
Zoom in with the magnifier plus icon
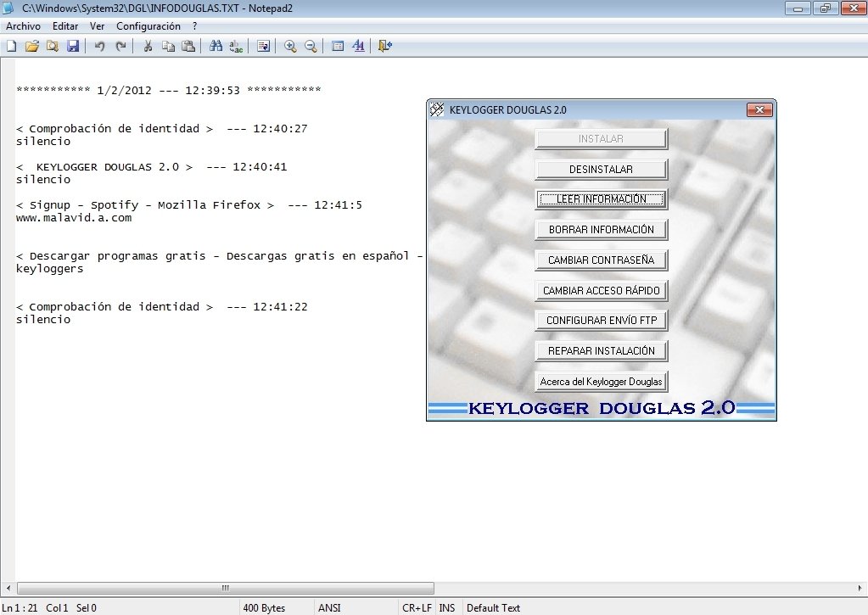click(290, 47)
